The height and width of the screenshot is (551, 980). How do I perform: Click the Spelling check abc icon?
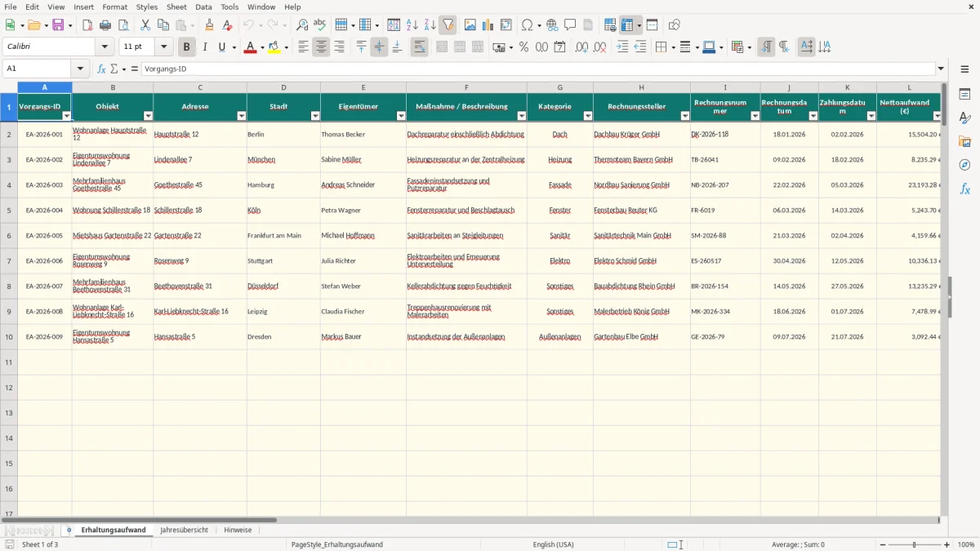[320, 25]
